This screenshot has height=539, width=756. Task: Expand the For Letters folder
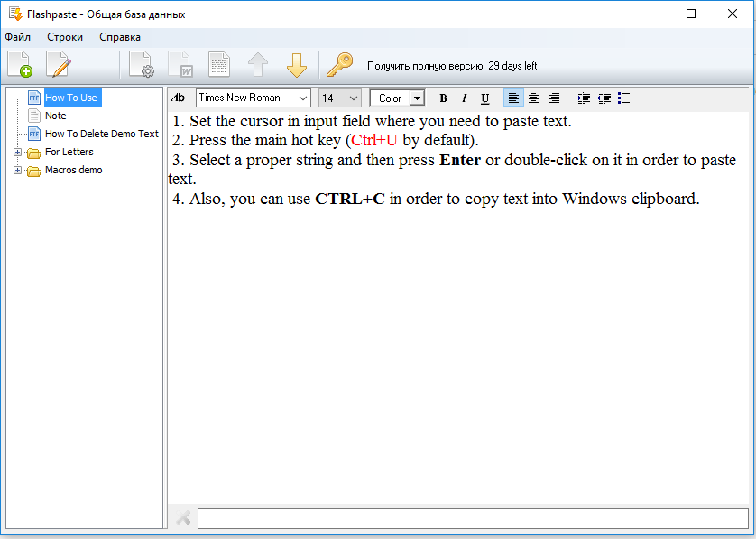(17, 152)
